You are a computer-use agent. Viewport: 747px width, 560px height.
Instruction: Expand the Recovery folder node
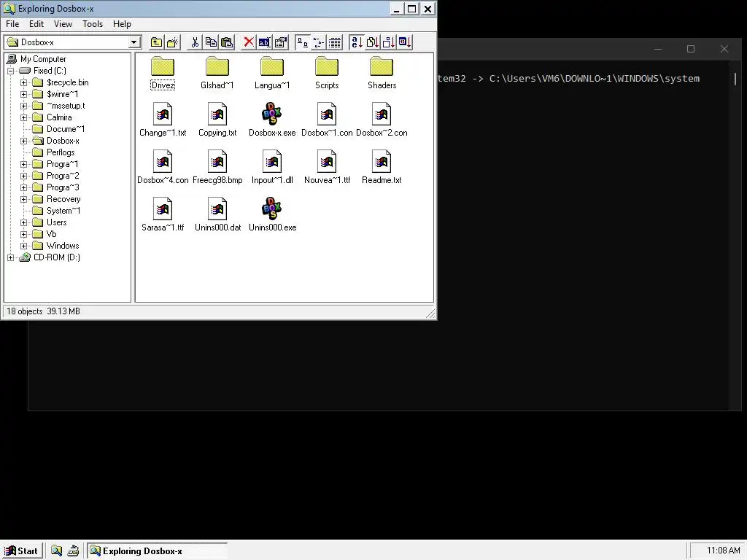24,199
